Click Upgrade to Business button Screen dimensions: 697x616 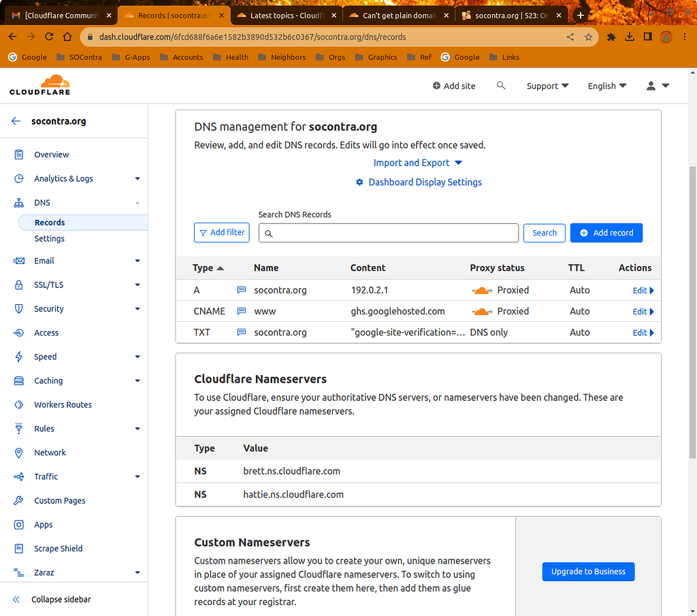click(x=588, y=572)
